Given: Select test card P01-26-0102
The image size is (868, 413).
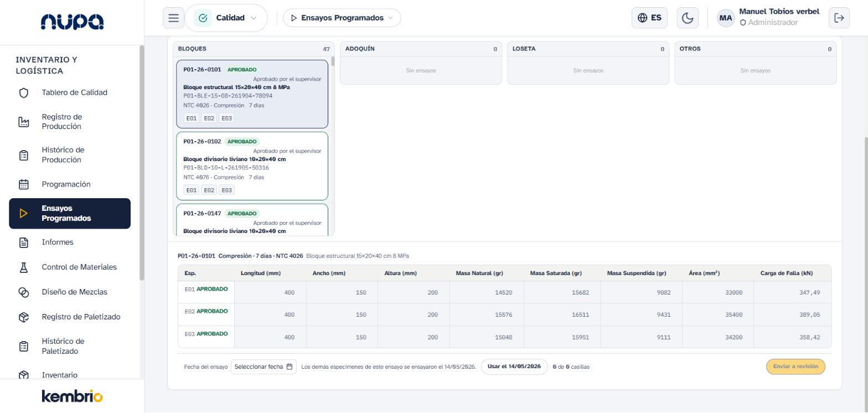Looking at the screenshot, I should 252,166.
